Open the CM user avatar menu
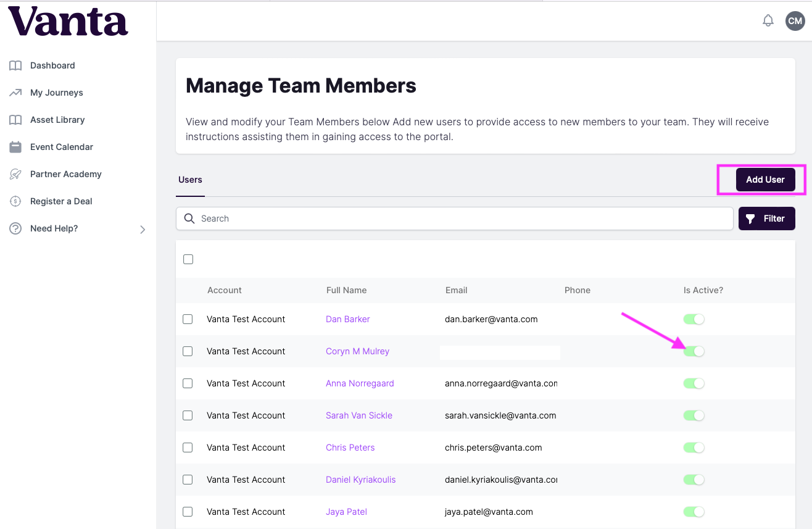This screenshot has width=812, height=529. point(795,20)
